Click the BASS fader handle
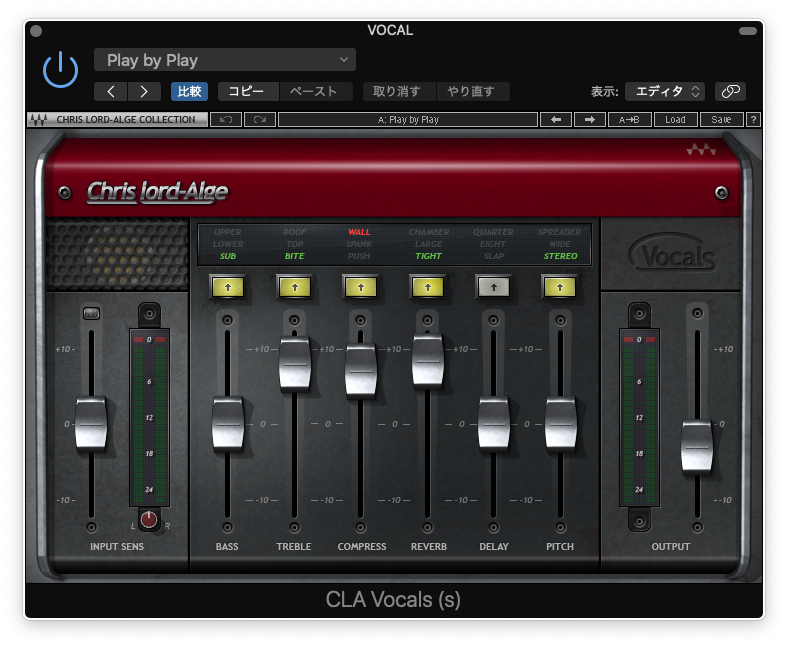The image size is (788, 647). 228,423
